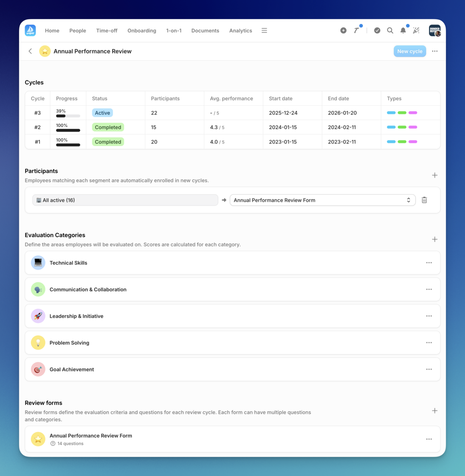Add a new evaluation category
Viewport: 465px width, 476px height.
434,239
